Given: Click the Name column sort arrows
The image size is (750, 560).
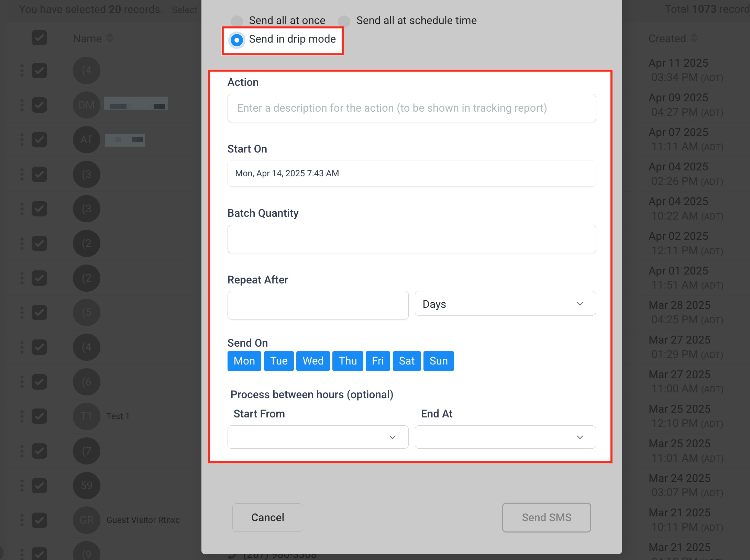Looking at the screenshot, I should pos(110,38).
